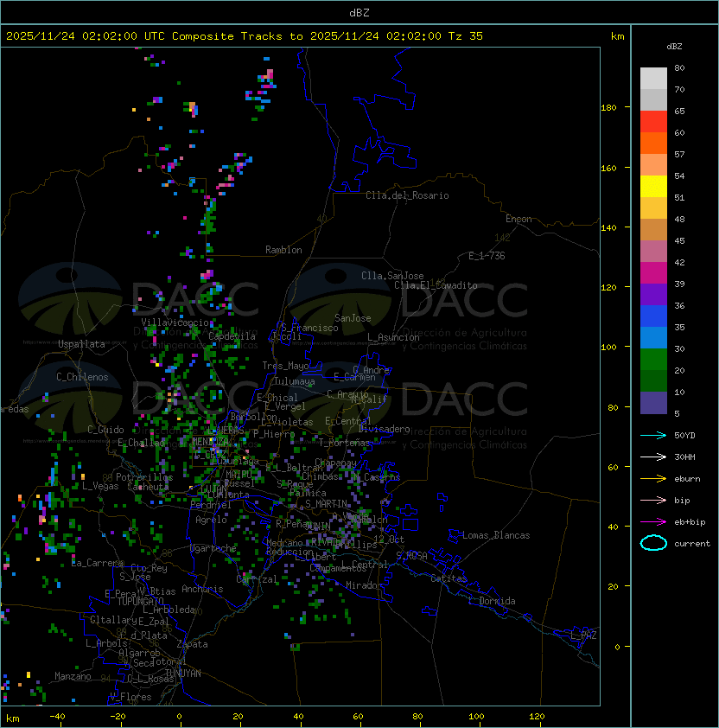This screenshot has height=728, width=719.
Task: Click the 'TUNUYAN' map label
Action: pos(183,674)
